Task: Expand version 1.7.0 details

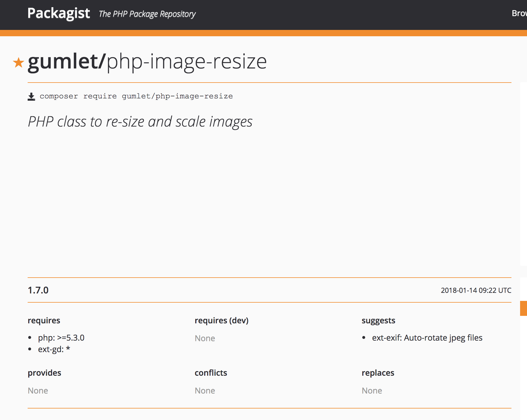Action: coord(38,290)
